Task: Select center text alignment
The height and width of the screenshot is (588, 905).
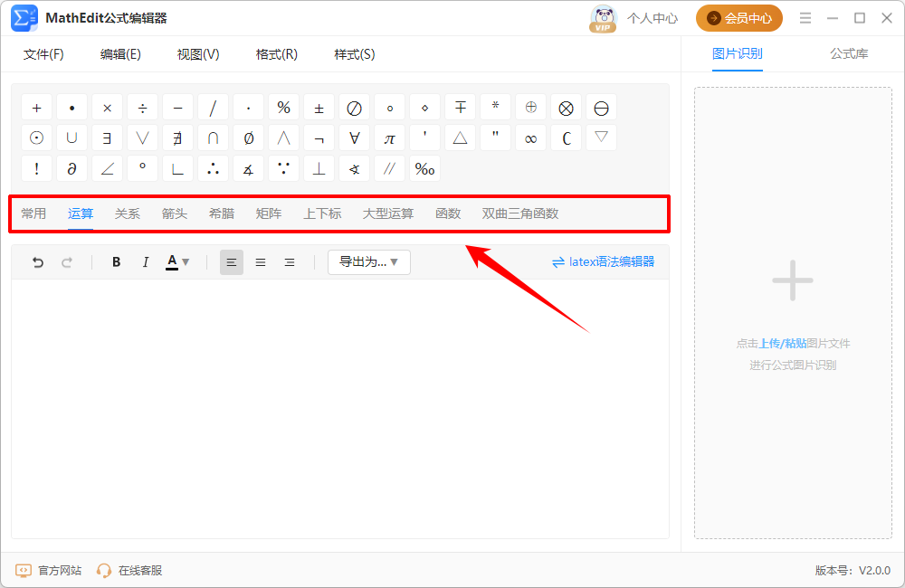Action: click(x=261, y=262)
